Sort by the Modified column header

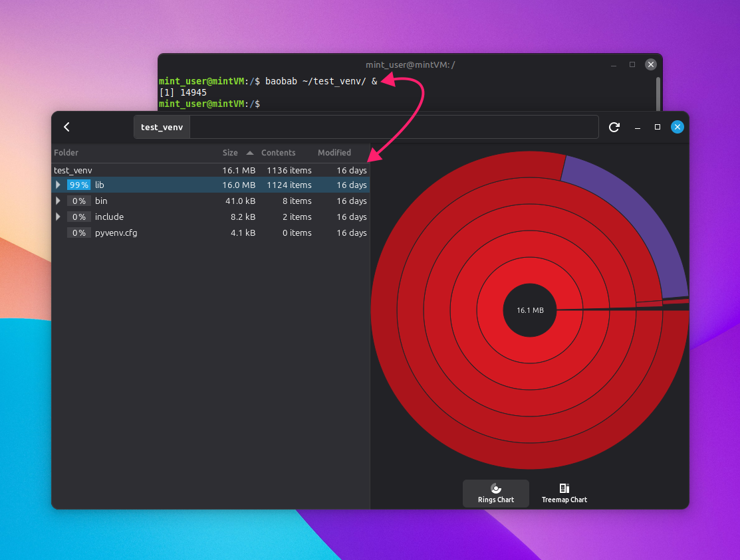point(334,153)
